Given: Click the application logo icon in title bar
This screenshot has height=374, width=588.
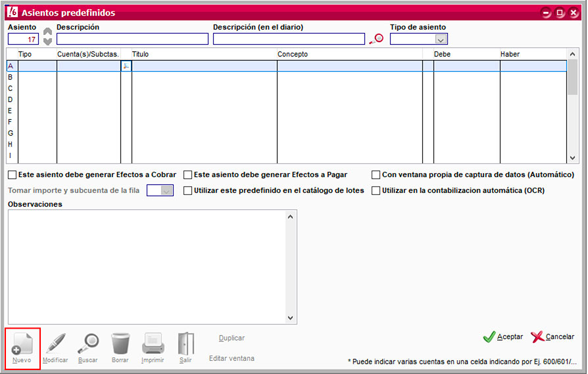Looking at the screenshot, I should (12, 12).
